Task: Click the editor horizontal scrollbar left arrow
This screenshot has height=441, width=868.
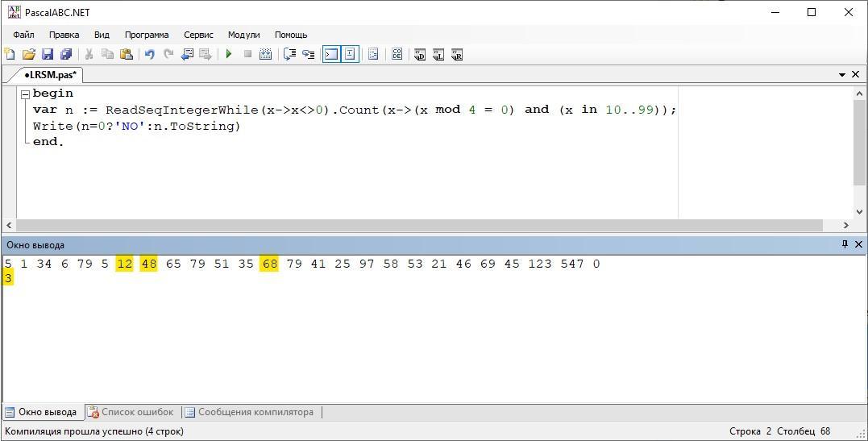Action: click(8, 226)
